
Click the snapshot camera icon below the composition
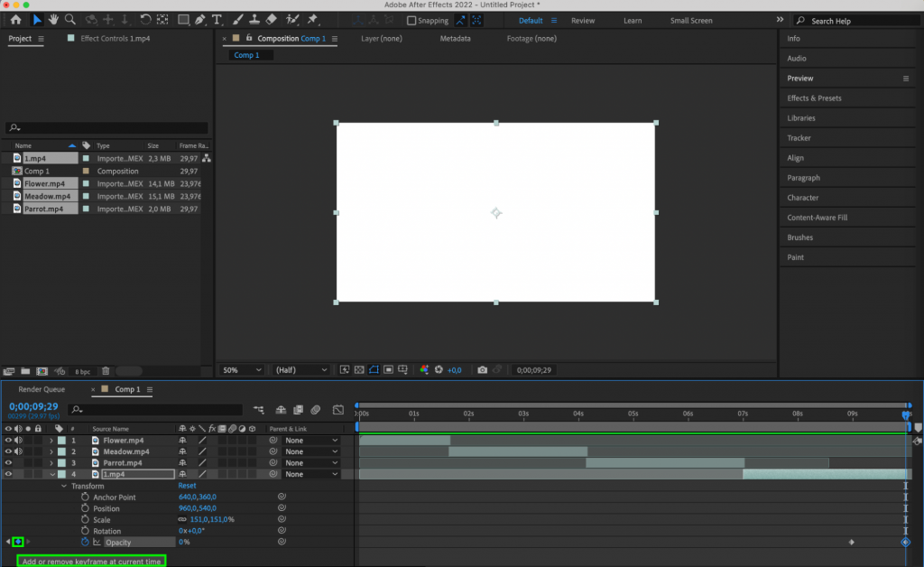(483, 369)
